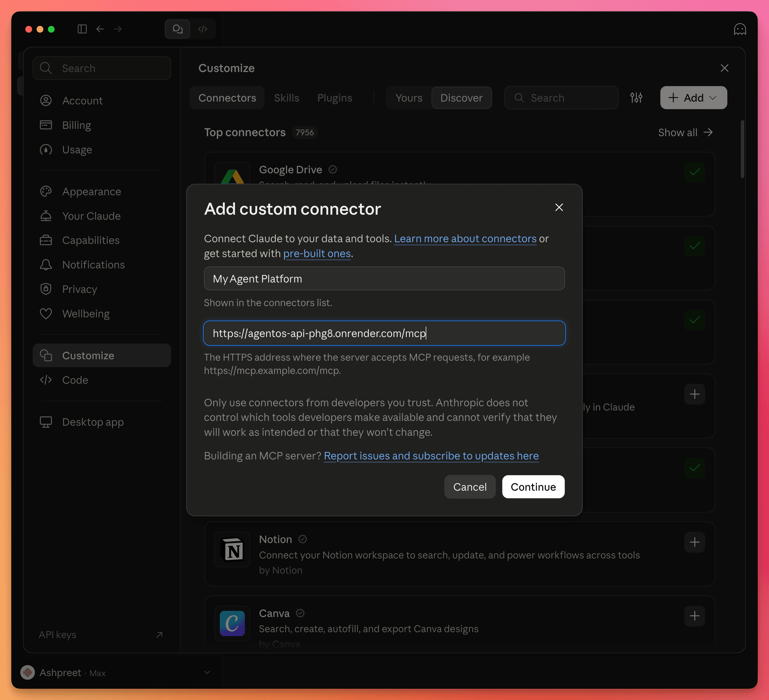This screenshot has height=700, width=769.
Task: Switch to the Plugins tab
Action: 334,98
